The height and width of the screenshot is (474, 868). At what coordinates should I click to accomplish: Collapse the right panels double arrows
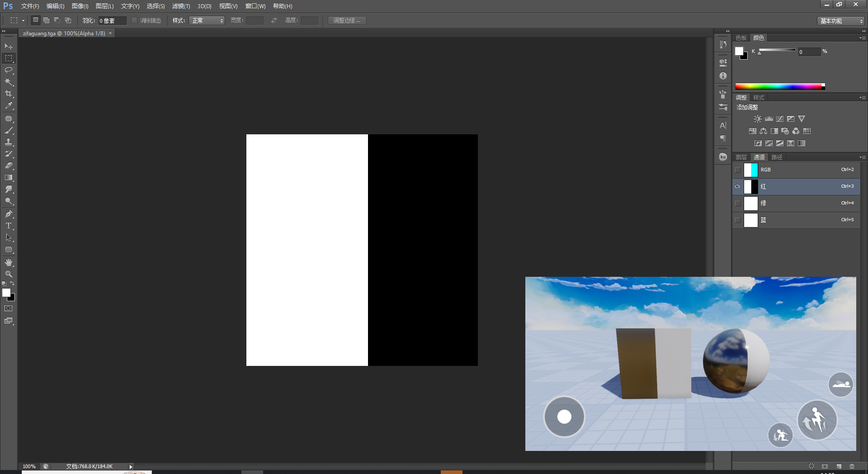tap(864, 31)
